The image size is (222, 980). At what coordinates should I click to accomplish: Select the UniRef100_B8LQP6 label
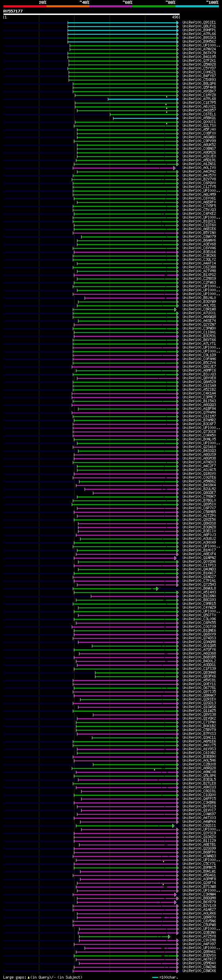point(199,84)
